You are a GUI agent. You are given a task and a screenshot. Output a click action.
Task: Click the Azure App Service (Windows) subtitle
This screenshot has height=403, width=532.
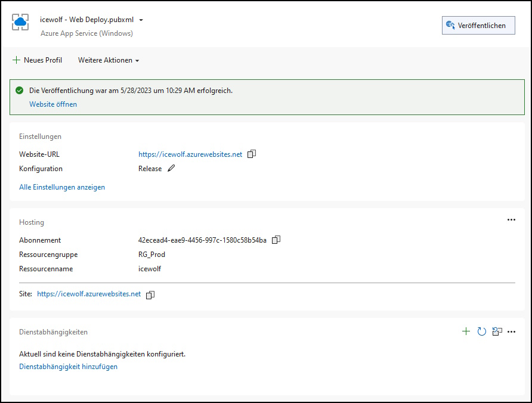pyautogui.click(x=87, y=33)
